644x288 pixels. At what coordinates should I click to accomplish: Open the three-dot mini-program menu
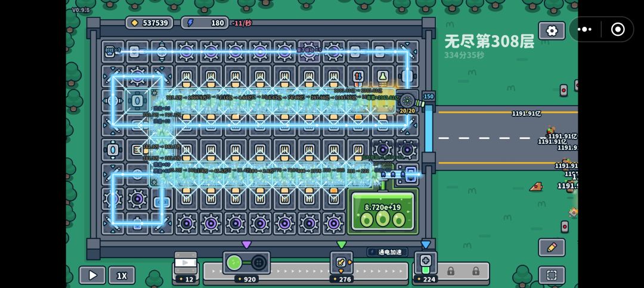pyautogui.click(x=584, y=29)
